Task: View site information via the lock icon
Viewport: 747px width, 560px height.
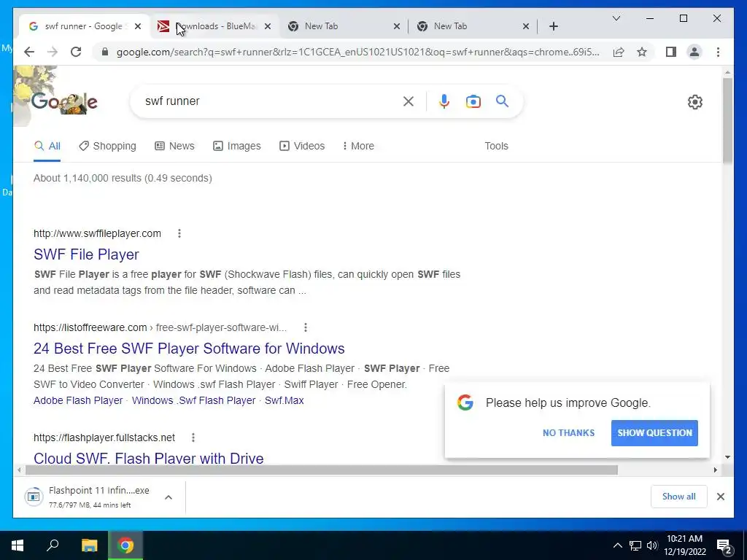Action: pos(105,52)
